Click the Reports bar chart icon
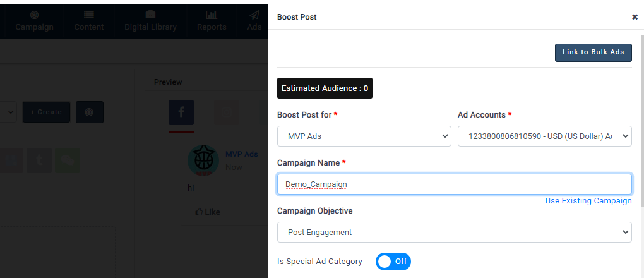This screenshot has height=278, width=644. (x=212, y=15)
